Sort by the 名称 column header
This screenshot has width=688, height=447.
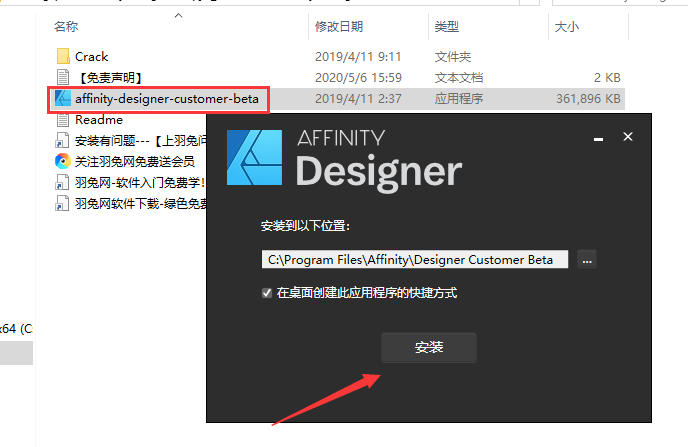(66, 27)
